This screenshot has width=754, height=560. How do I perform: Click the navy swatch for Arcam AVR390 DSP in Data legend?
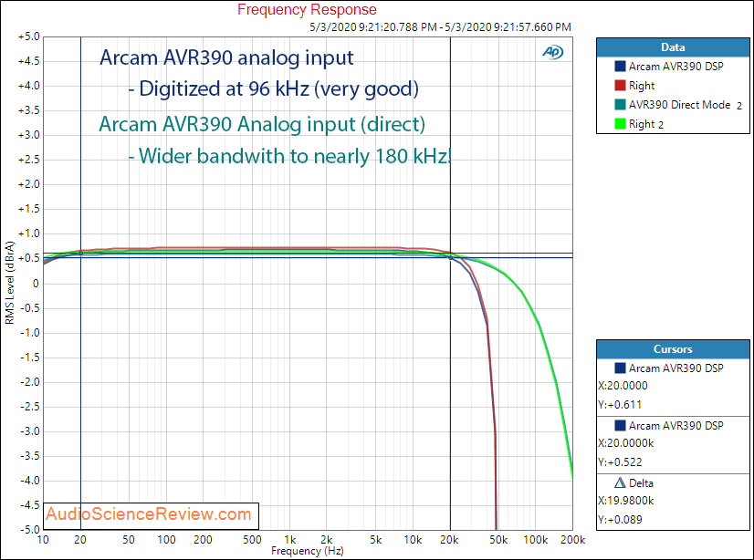(620, 67)
